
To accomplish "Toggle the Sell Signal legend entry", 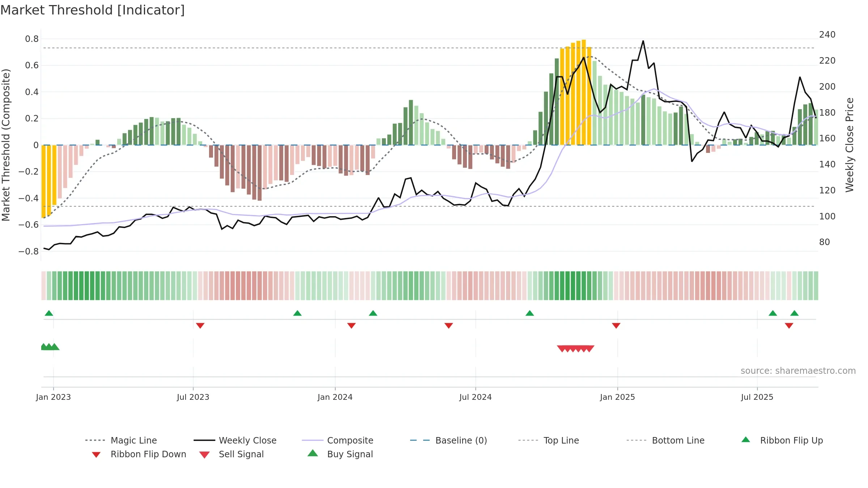I will pos(231,454).
